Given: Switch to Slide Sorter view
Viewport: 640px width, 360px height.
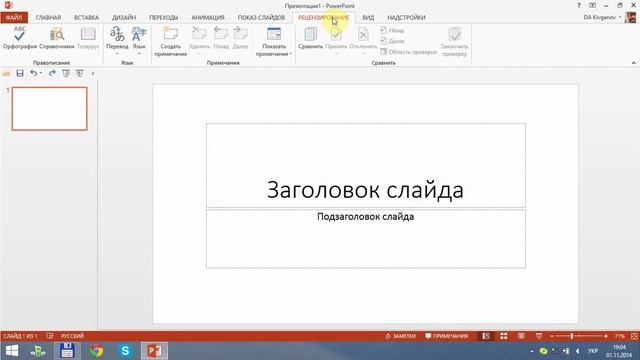Looking at the screenshot, I should (x=504, y=336).
